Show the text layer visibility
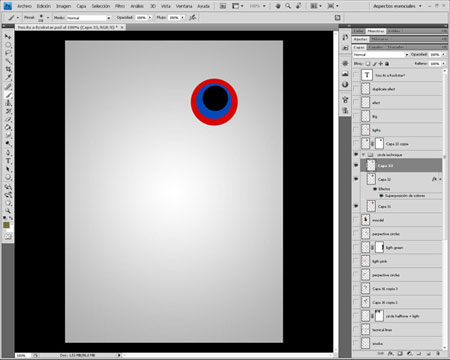 click(356, 75)
